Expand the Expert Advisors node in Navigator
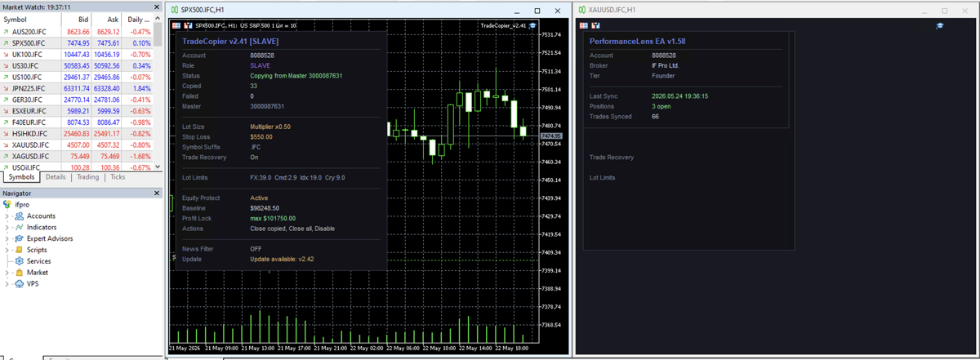Screen dimensions: 980x360 pos(7,238)
